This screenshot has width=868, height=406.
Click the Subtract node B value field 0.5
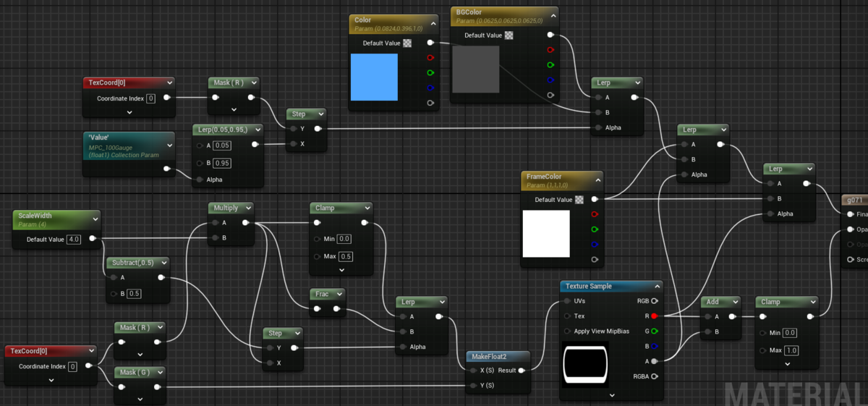(x=134, y=293)
